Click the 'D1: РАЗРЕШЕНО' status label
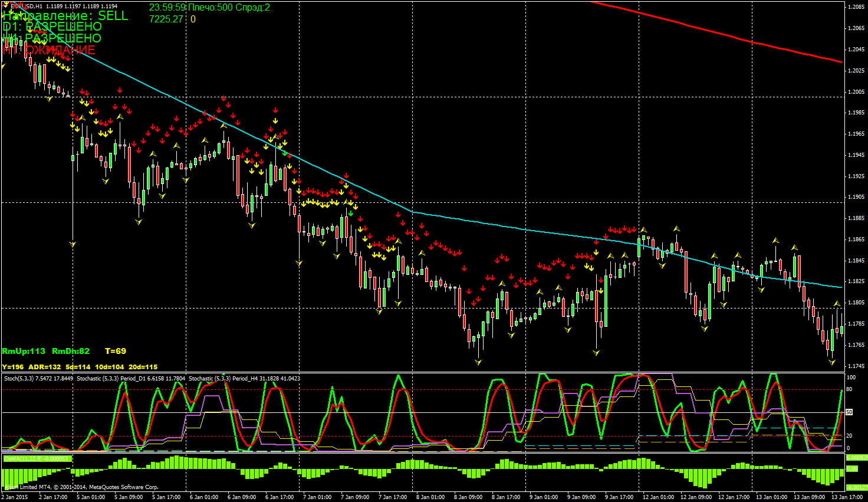Image resolution: width=868 pixels, height=502 pixels. (x=52, y=27)
